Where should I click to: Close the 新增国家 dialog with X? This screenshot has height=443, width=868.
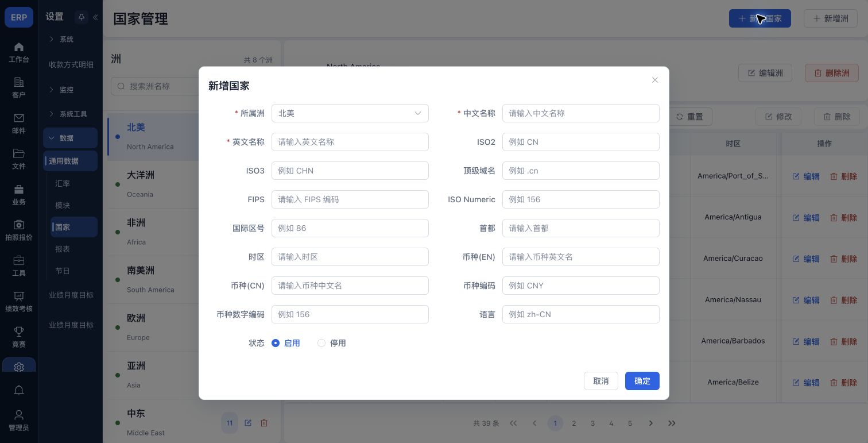tap(655, 80)
